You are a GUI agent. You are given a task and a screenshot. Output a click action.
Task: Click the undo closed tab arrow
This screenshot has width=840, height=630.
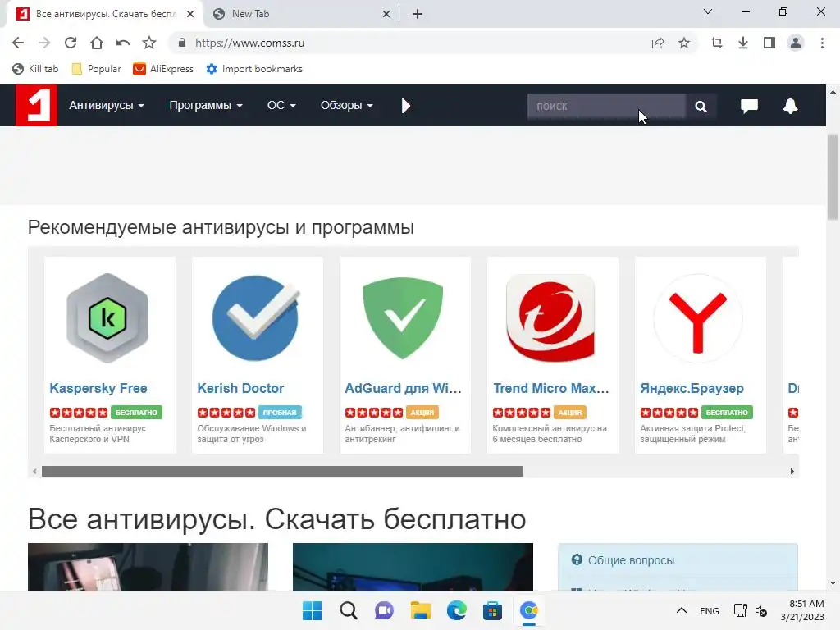click(123, 43)
